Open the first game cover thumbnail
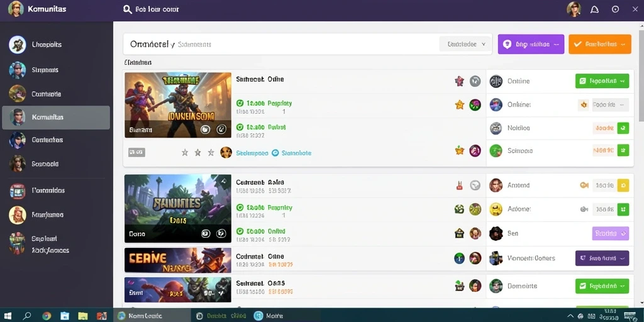Viewport: 644px width, 322px height. tap(178, 105)
